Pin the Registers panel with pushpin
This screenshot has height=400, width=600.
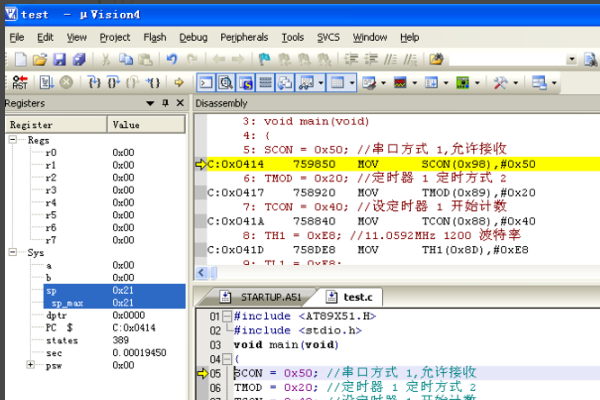click(165, 104)
